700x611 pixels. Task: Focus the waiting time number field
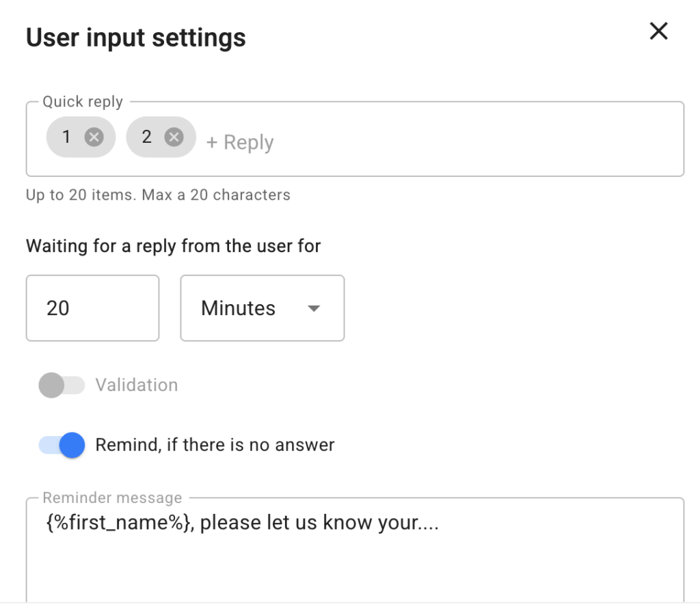point(92,308)
